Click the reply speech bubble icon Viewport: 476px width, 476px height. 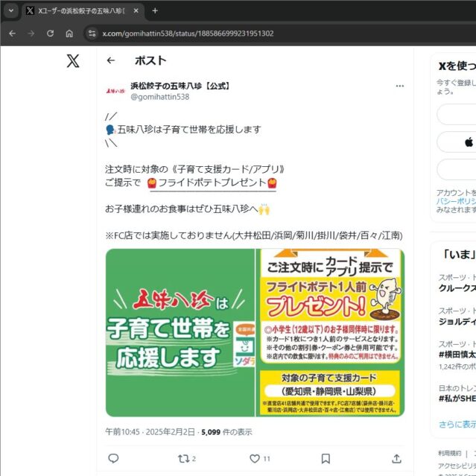pos(113,458)
